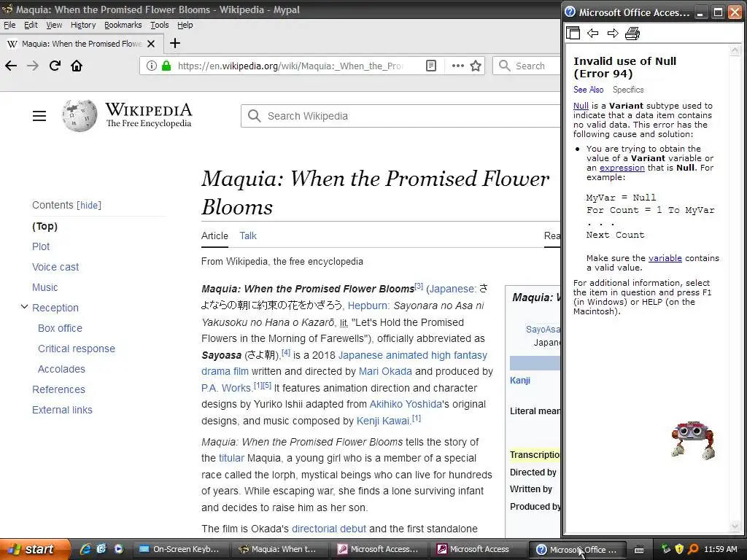Image resolution: width=747 pixels, height=560 pixels.
Task: Jump to Accolades subsection
Action: tap(61, 369)
